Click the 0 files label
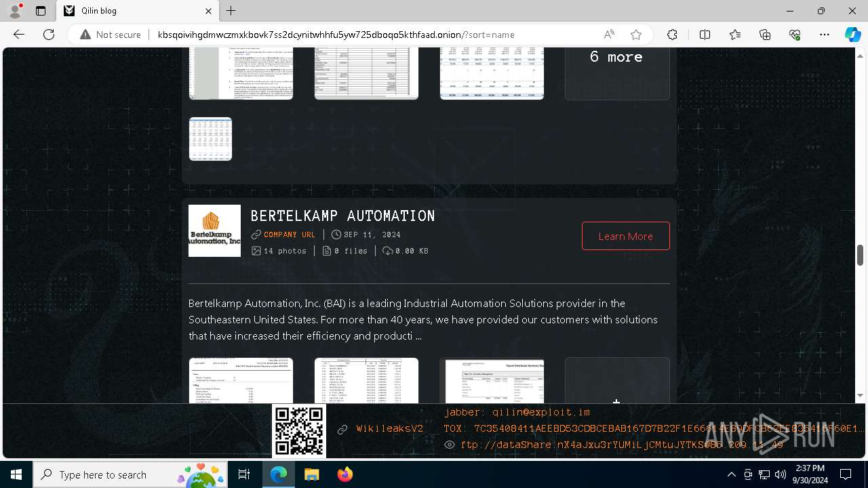 pyautogui.click(x=344, y=251)
